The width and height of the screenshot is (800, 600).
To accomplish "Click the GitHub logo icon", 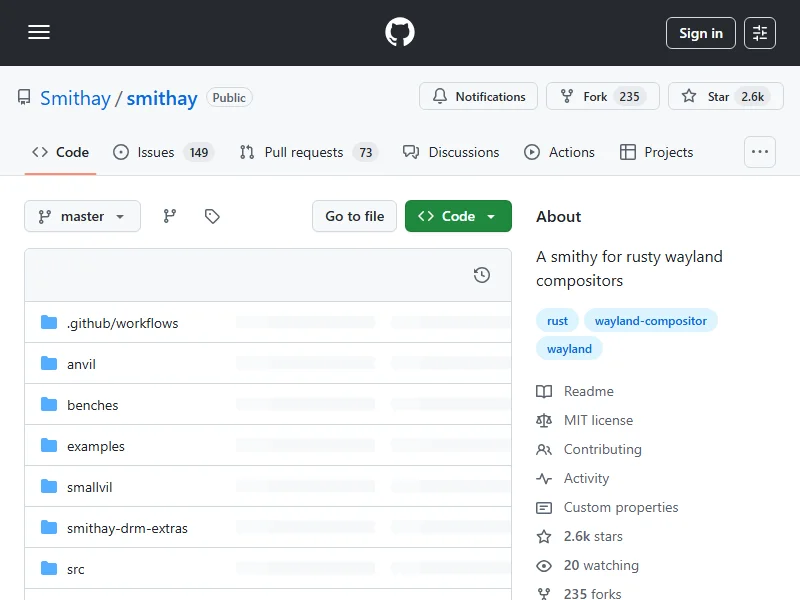I will pyautogui.click(x=400, y=33).
